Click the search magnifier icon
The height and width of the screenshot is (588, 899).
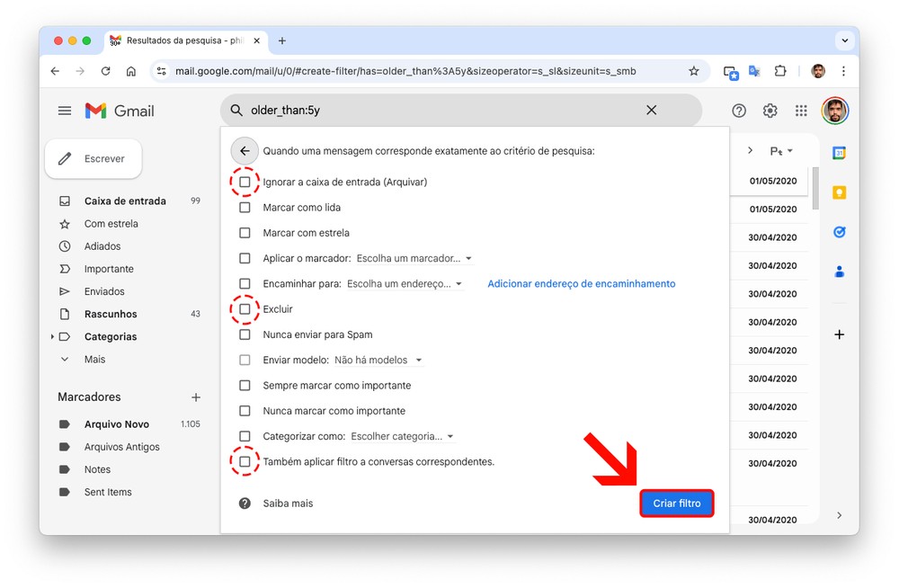click(236, 111)
